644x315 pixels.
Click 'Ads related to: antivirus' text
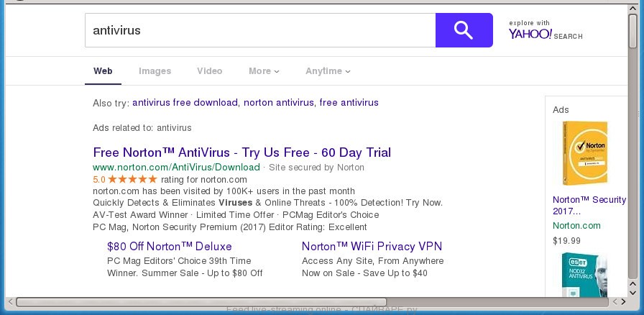click(x=142, y=128)
